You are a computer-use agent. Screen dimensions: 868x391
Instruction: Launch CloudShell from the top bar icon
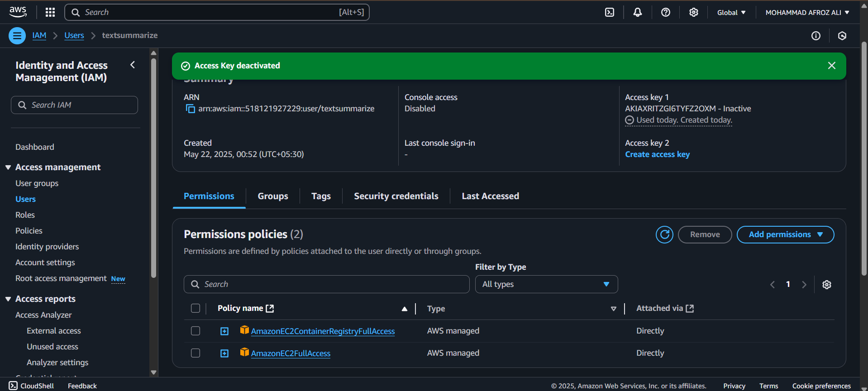point(610,12)
